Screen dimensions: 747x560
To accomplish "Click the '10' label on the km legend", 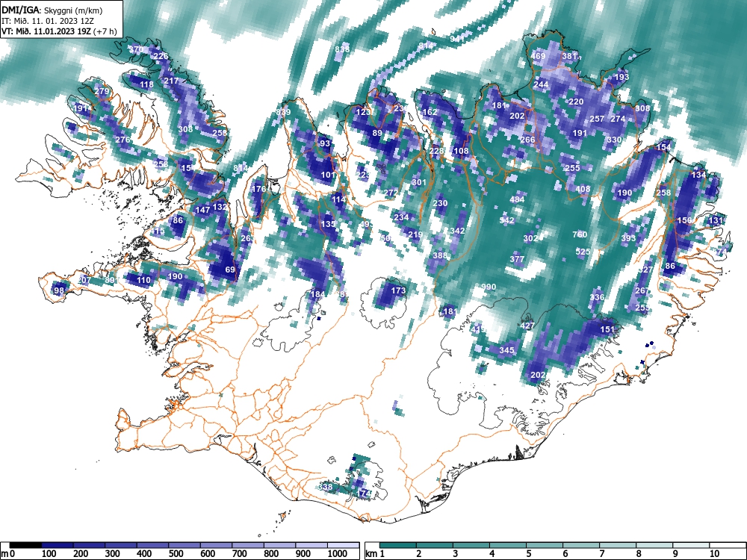I will pos(713,554).
